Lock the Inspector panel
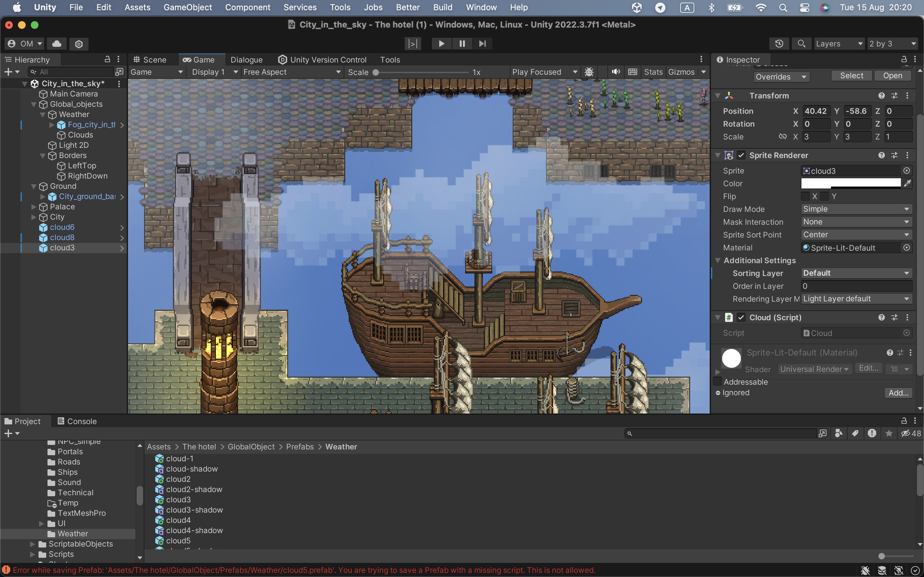 click(x=904, y=60)
